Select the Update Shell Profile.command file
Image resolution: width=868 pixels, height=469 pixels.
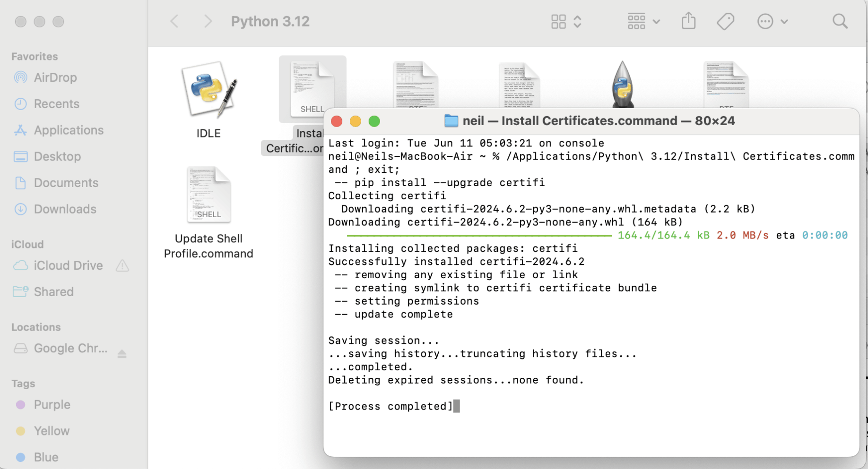coord(208,195)
